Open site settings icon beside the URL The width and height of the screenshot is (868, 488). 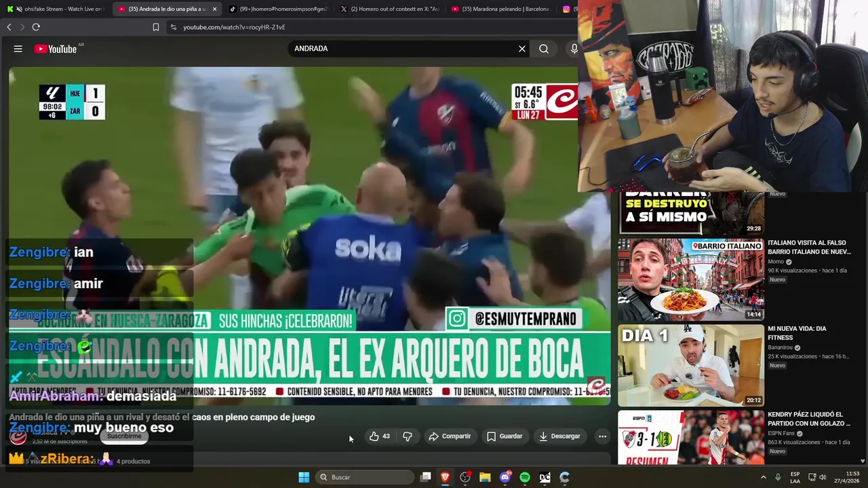click(174, 27)
